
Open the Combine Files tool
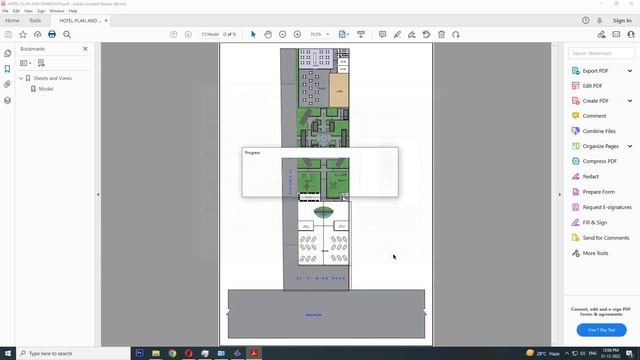(x=599, y=131)
